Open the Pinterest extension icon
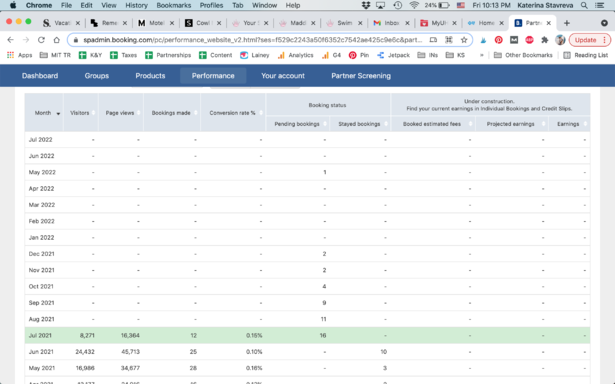Viewport: 615px width, 384px height. tap(499, 40)
